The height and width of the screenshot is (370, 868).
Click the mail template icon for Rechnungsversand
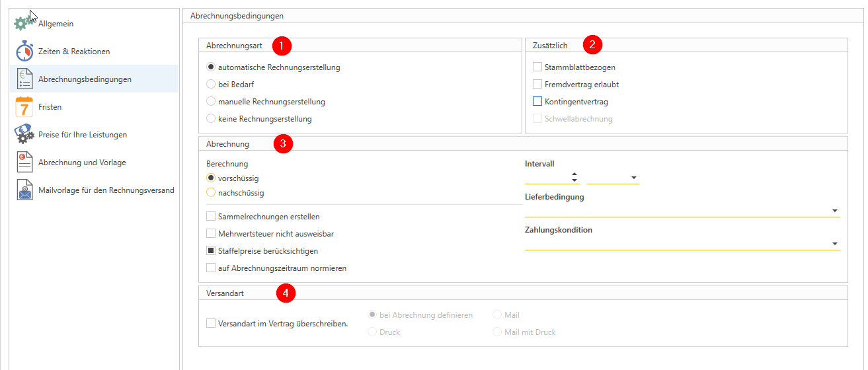point(24,190)
